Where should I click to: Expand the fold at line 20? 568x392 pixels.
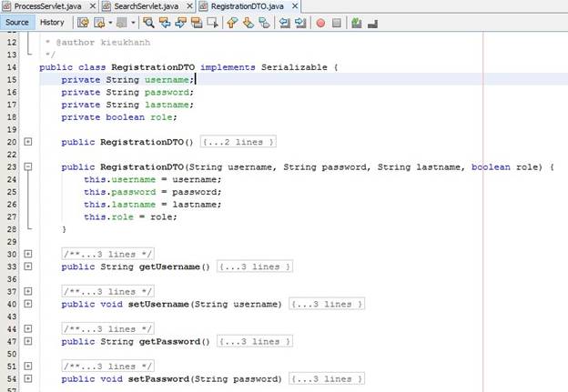[28, 142]
